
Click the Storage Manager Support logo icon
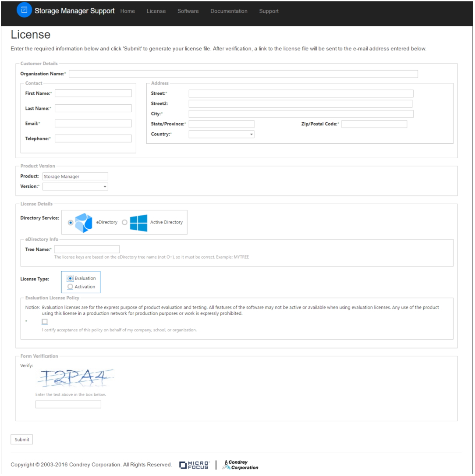[x=24, y=10]
